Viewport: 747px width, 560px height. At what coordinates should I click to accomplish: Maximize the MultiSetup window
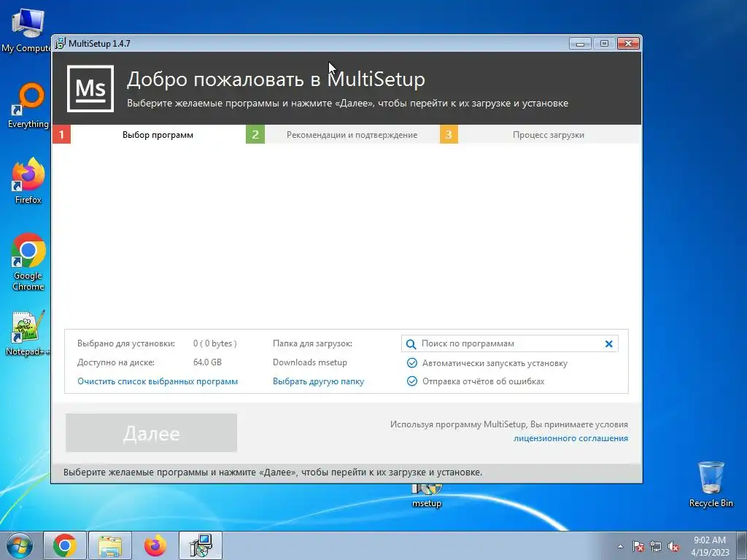pyautogui.click(x=604, y=43)
